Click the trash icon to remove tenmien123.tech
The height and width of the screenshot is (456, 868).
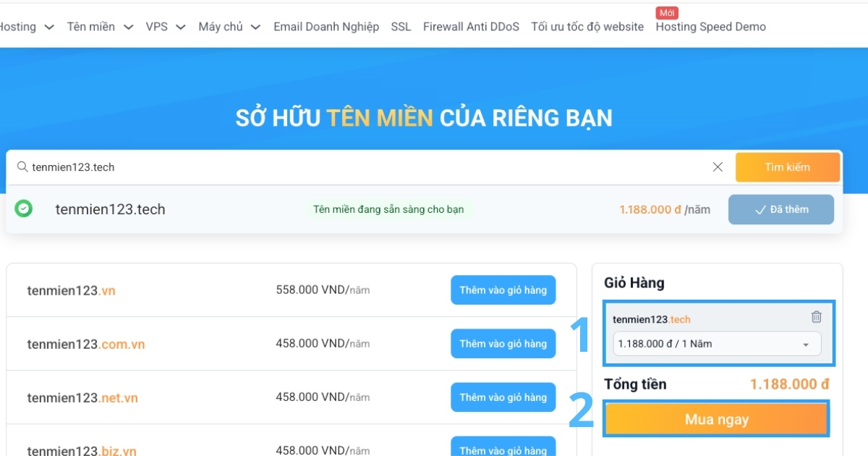click(x=816, y=317)
